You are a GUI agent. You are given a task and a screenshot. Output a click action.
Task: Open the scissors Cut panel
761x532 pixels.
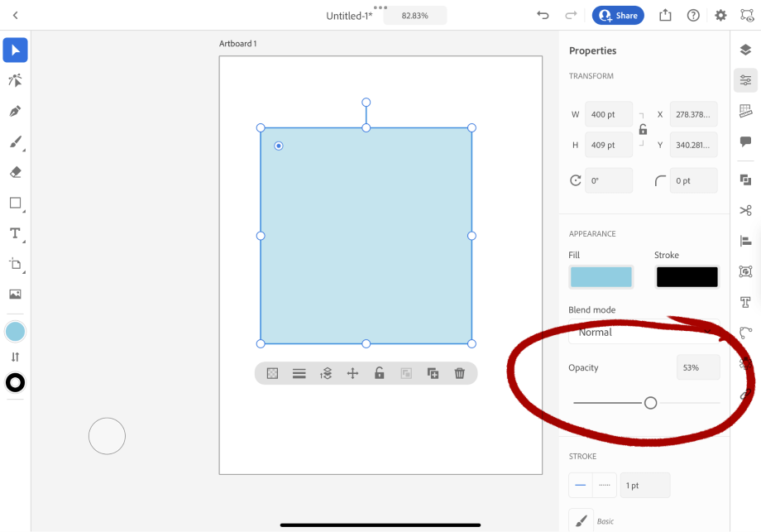click(x=745, y=210)
